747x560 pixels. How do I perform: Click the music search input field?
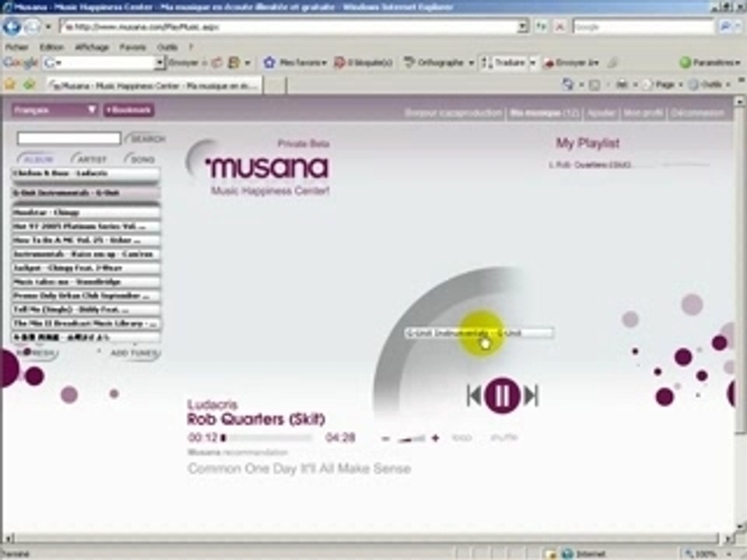[x=68, y=138]
